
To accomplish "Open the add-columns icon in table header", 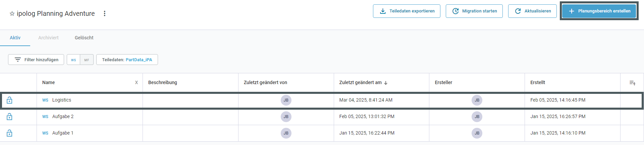I will pos(632,83).
